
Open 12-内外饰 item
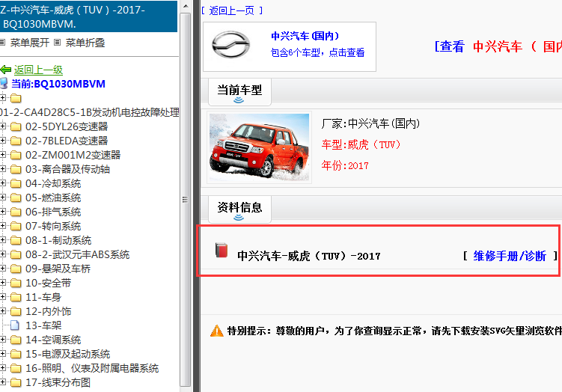pos(49,311)
